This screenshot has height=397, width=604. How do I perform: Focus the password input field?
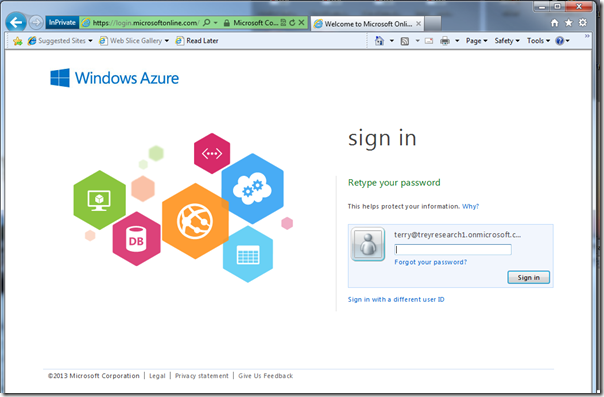coord(453,250)
